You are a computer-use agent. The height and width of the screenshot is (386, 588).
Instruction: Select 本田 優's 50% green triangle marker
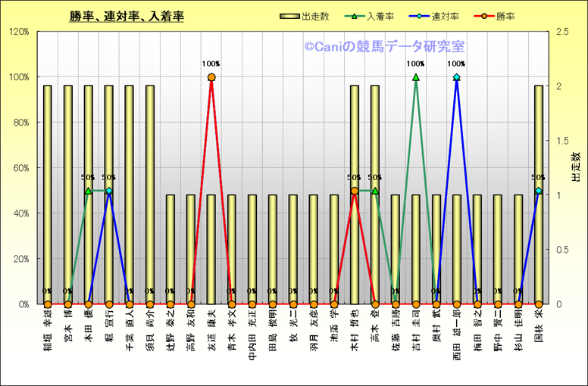[89, 191]
